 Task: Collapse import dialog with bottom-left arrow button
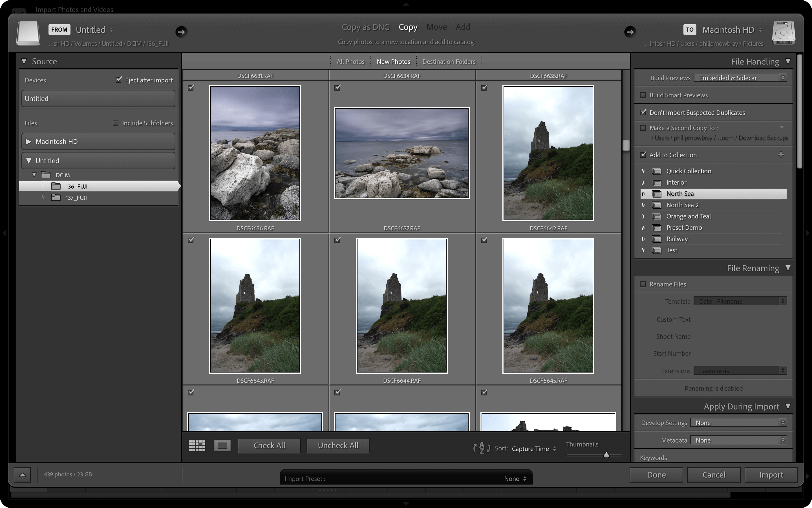pyautogui.click(x=23, y=475)
